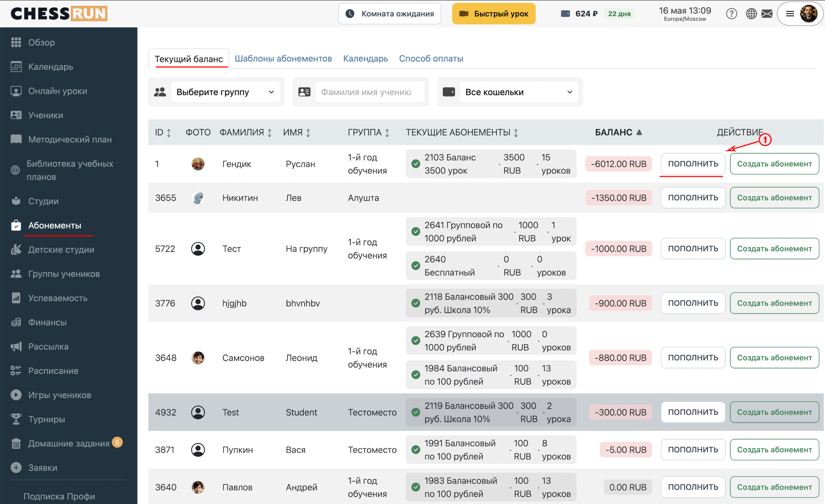Viewport: 825px width, 504px height.
Task: Switch to Шаблоны абонементов tab
Action: point(283,59)
